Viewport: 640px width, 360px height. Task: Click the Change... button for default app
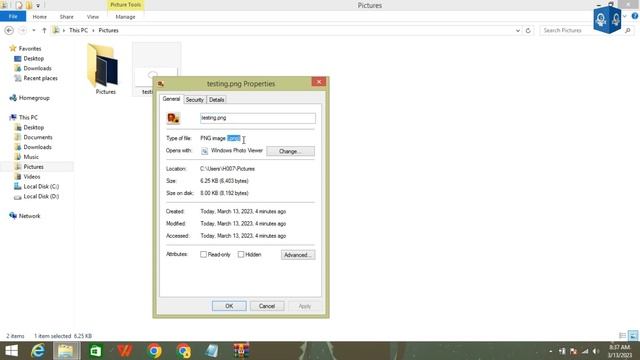(290, 151)
